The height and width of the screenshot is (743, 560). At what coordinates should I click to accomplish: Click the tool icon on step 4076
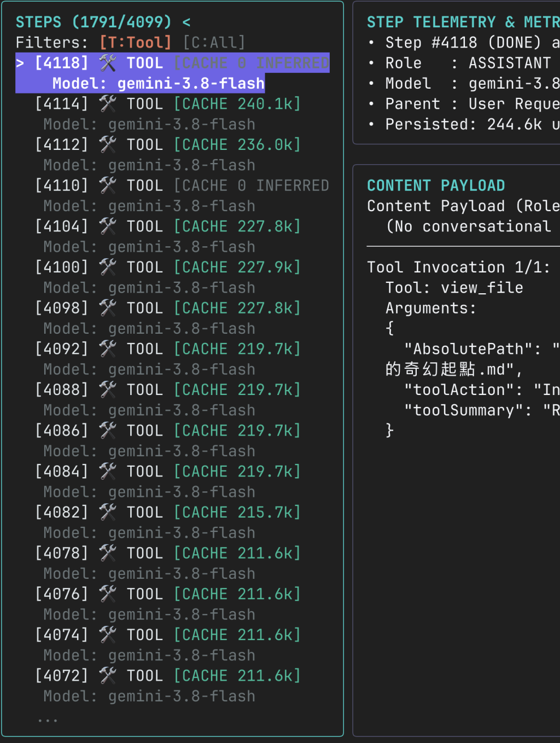pyautogui.click(x=108, y=594)
